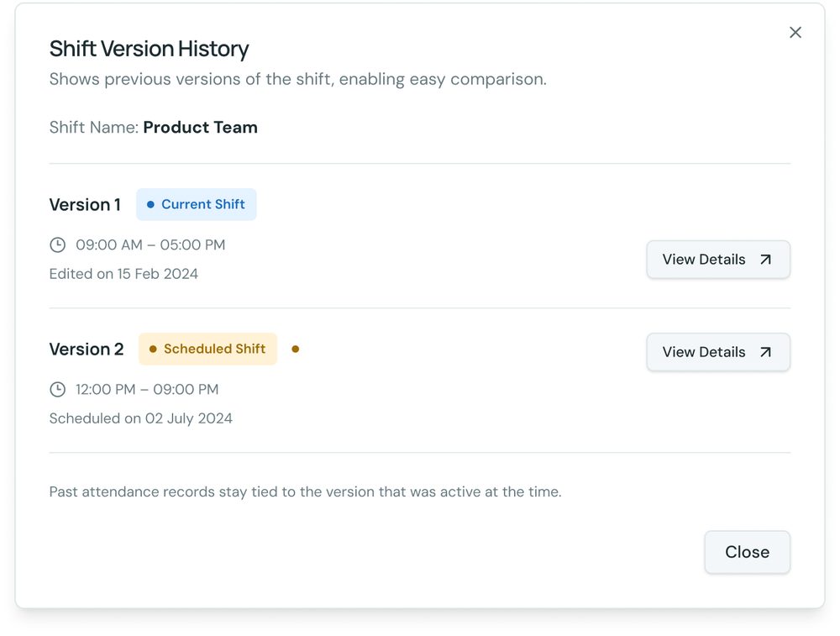The image size is (840, 636).
Task: Open View Details for Version 1
Action: tap(718, 260)
